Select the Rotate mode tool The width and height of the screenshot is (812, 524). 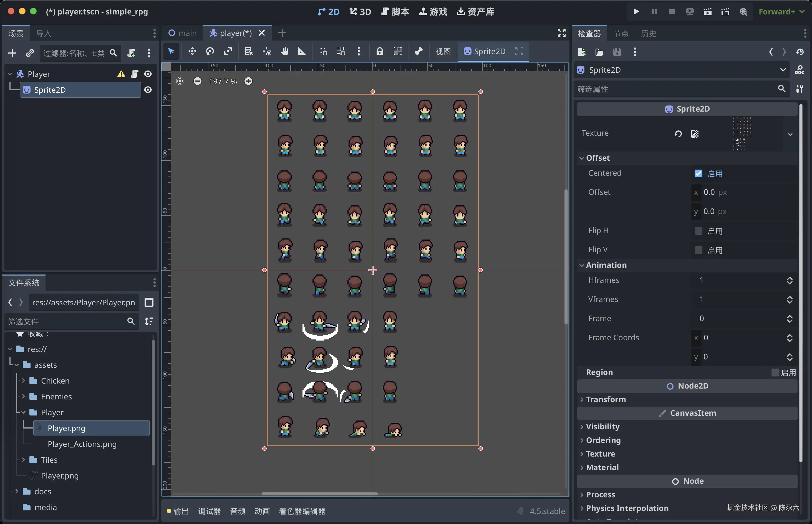pyautogui.click(x=210, y=51)
